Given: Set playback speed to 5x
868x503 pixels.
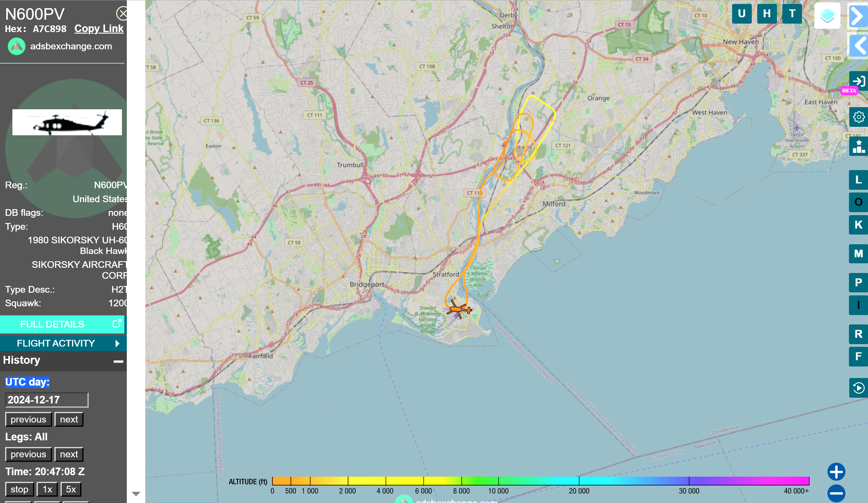Looking at the screenshot, I should click(71, 489).
